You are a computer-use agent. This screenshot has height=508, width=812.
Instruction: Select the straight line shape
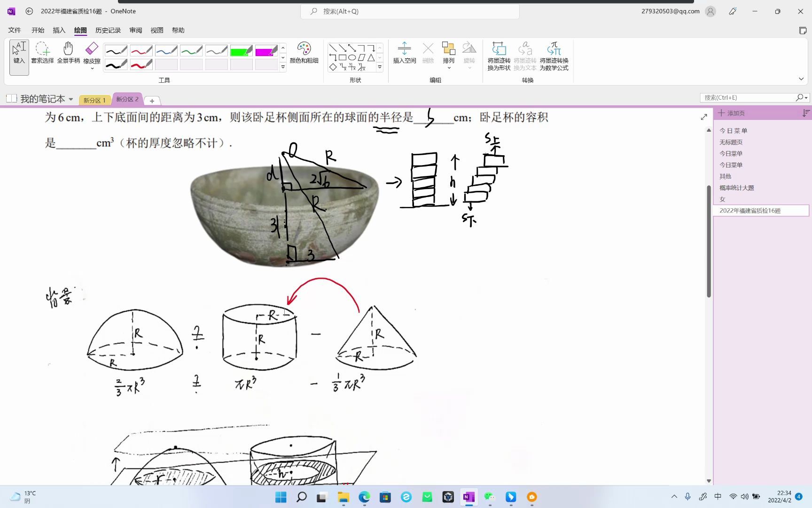(333, 48)
